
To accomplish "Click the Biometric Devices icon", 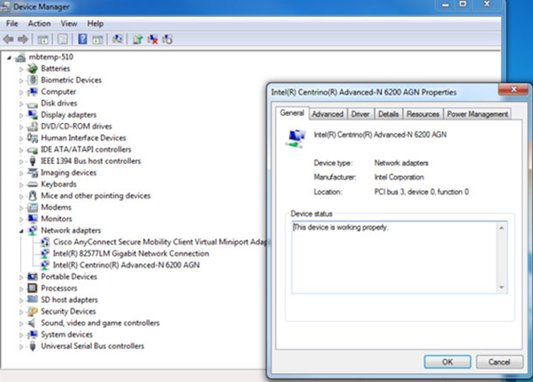I will click(x=33, y=80).
